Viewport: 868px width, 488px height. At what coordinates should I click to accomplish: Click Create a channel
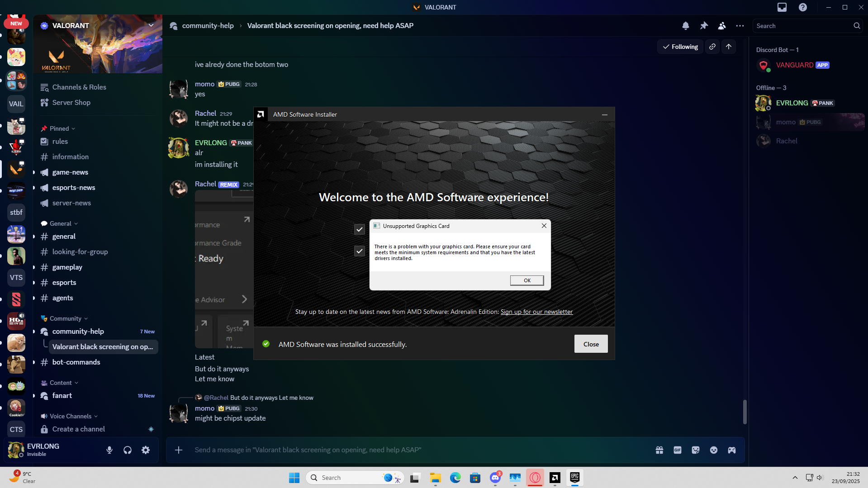pyautogui.click(x=97, y=429)
